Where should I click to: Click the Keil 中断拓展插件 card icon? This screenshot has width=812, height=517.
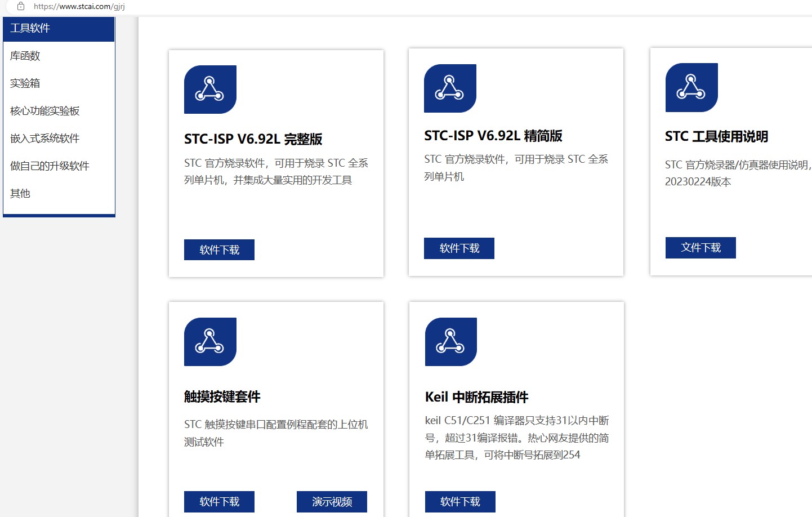[451, 342]
